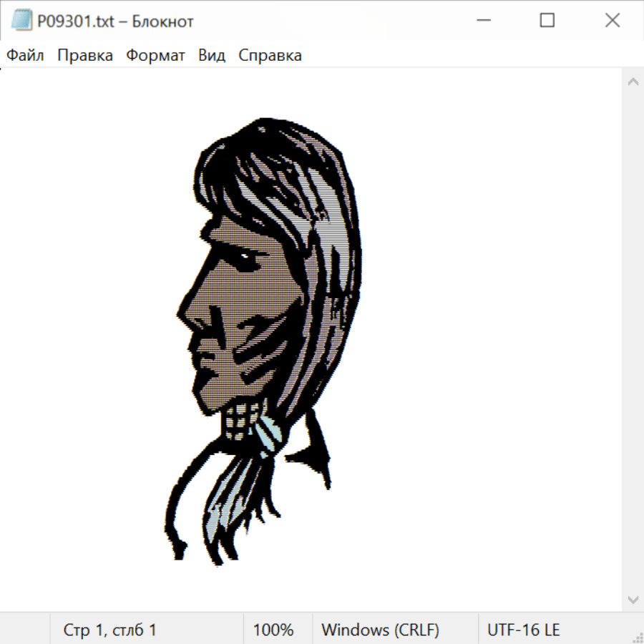Close the P09301.txt Notepad window
The width and height of the screenshot is (644, 644).
tap(612, 21)
